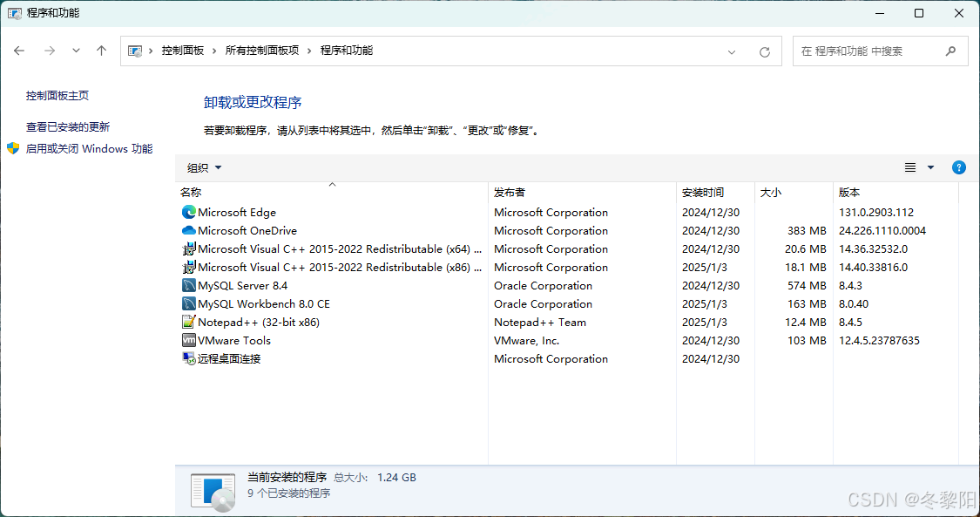Sort by the 名称 column header
980x517 pixels.
[x=331, y=192]
